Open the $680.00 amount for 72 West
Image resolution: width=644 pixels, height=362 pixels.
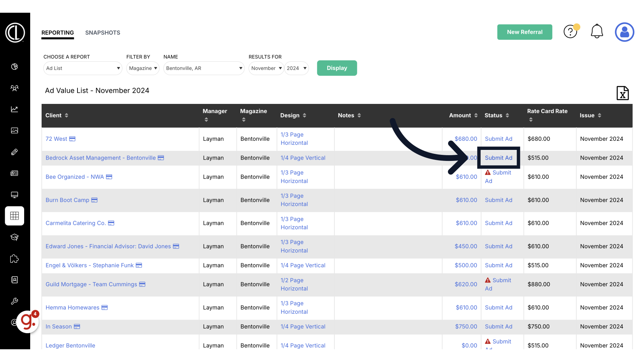click(466, 139)
